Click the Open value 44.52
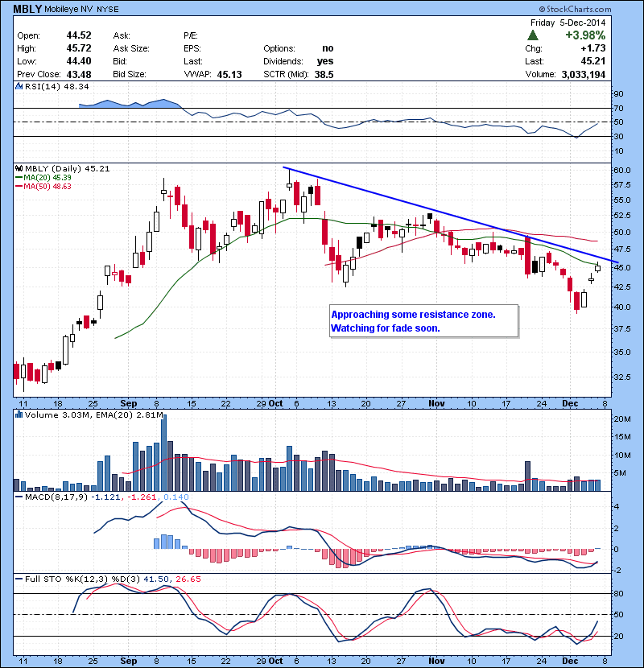This screenshot has width=644, height=668. 79,35
